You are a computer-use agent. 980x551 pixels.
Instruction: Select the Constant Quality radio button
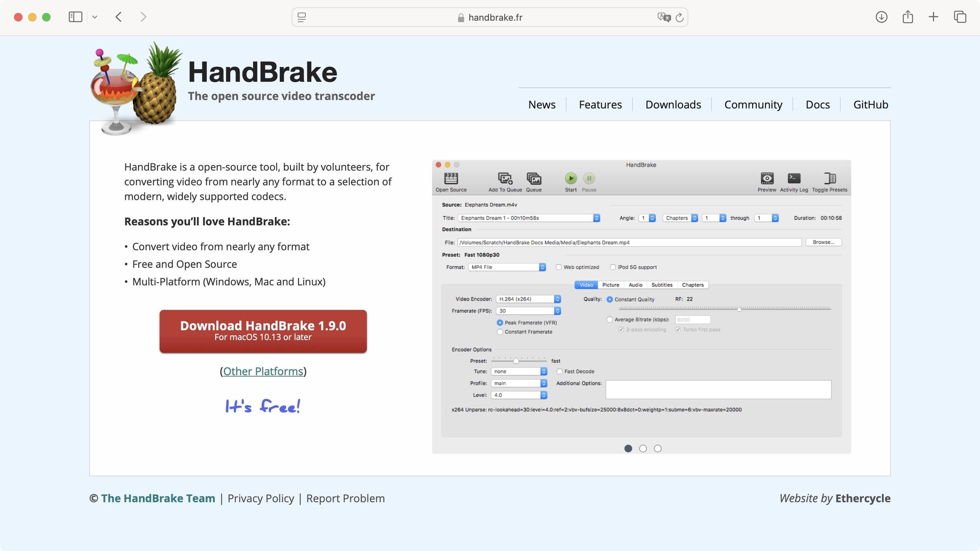610,300
